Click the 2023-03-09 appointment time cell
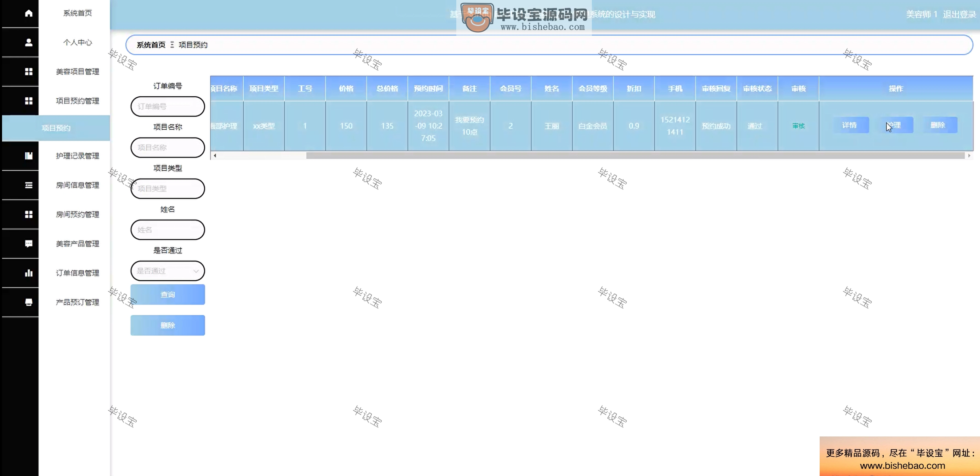The height and width of the screenshot is (476, 980). coord(428,126)
